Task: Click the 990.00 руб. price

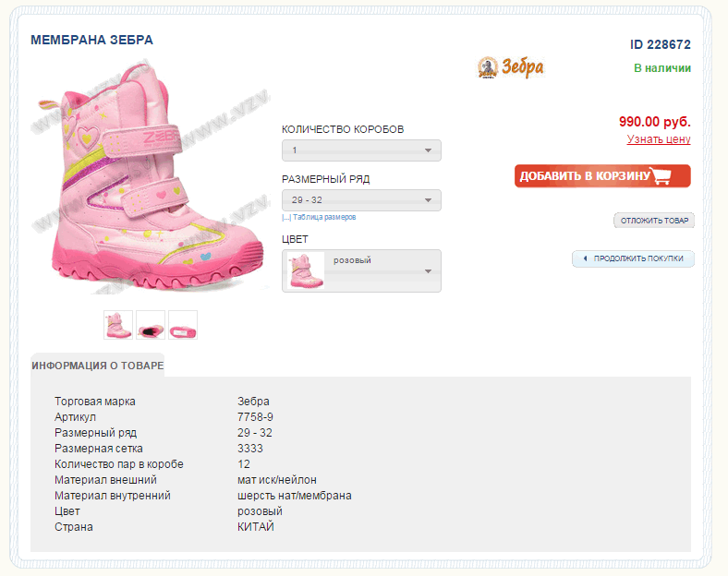Action: [655, 121]
